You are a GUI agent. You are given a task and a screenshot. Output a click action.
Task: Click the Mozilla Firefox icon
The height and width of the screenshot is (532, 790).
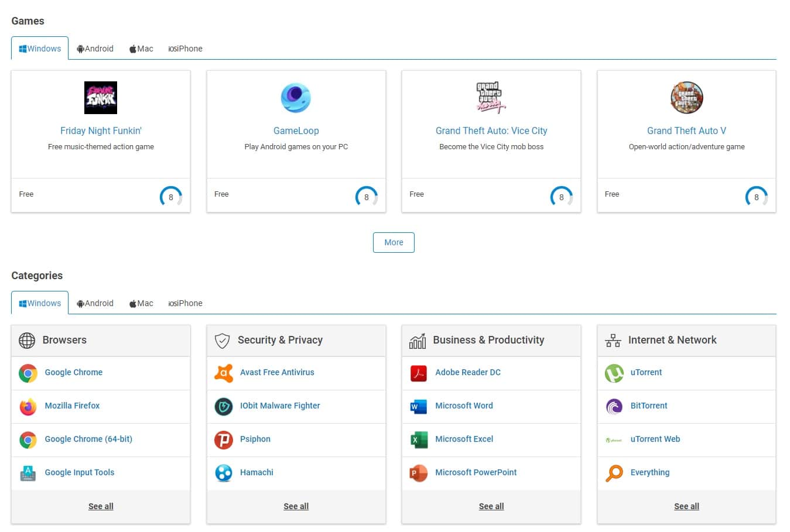[28, 406]
